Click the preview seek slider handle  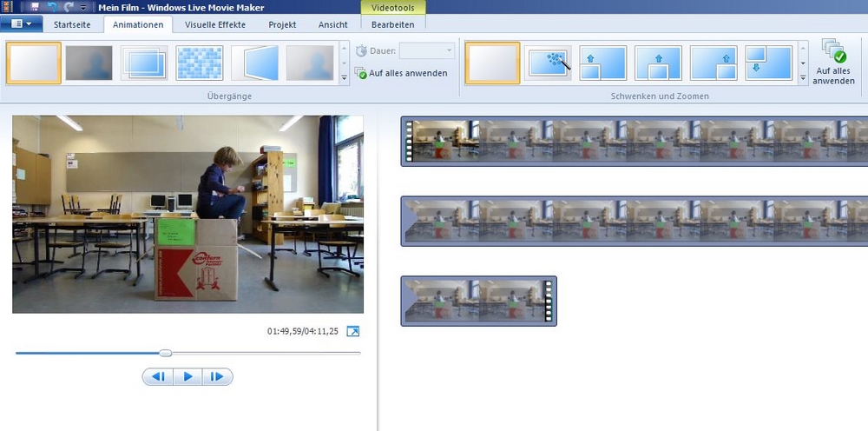point(166,353)
